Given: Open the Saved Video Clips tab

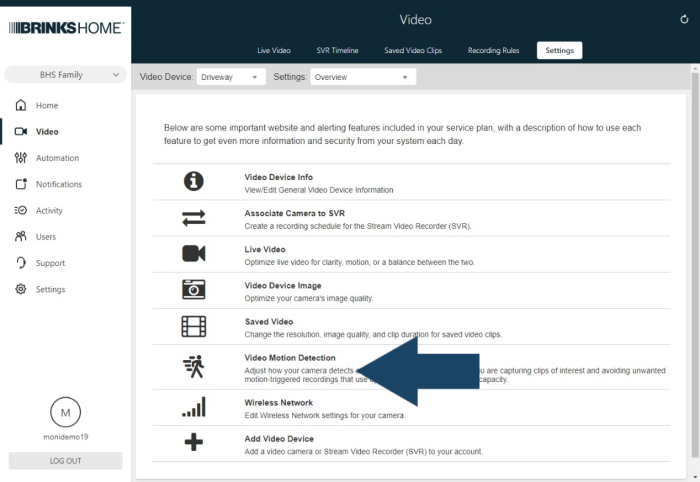Looking at the screenshot, I should pos(413,50).
